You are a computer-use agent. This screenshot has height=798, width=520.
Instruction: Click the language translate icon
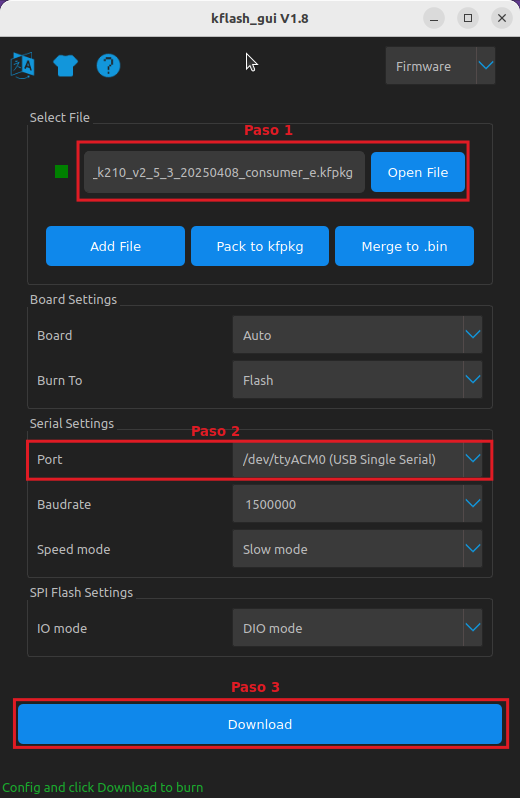(x=22, y=65)
